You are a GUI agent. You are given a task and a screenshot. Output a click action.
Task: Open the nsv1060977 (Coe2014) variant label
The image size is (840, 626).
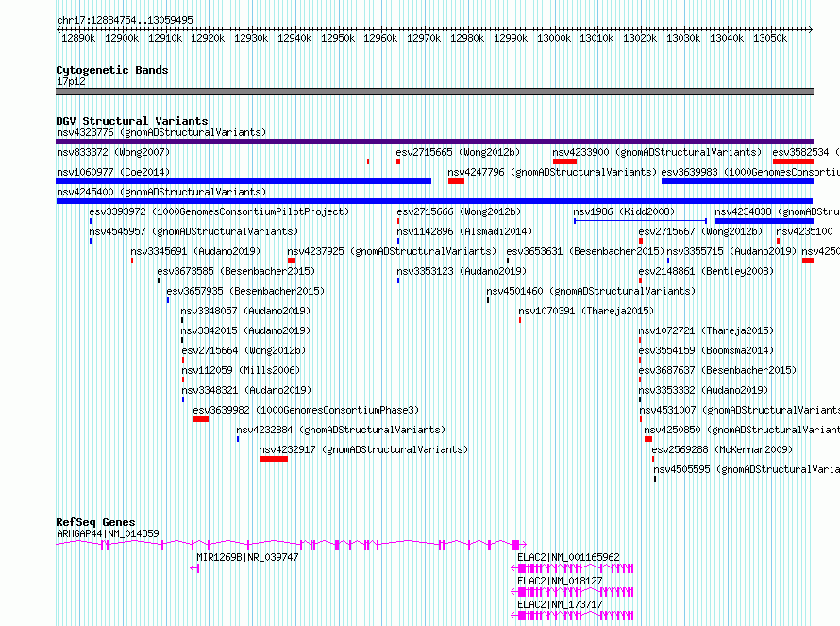113,172
